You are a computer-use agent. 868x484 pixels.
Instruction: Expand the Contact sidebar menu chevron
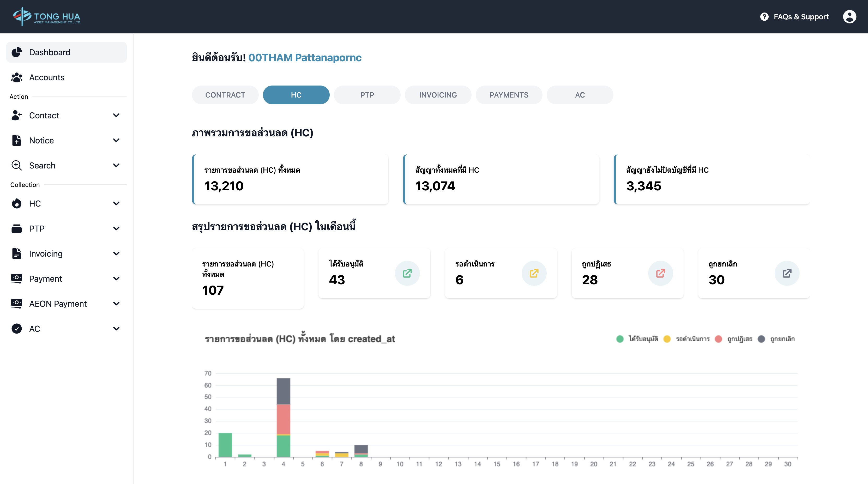coord(116,116)
